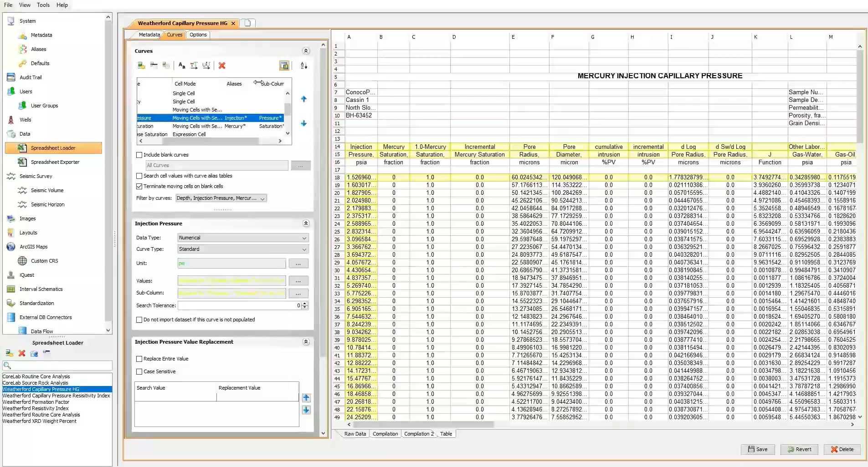868x467 pixels.
Task: Click the A-Z sort curves icon
Action: [x=304, y=66]
